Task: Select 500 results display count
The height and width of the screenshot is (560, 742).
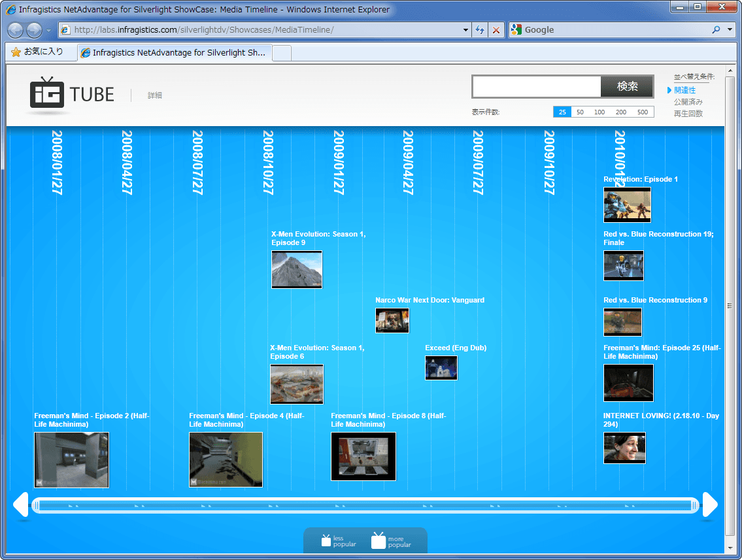Action: pos(642,112)
